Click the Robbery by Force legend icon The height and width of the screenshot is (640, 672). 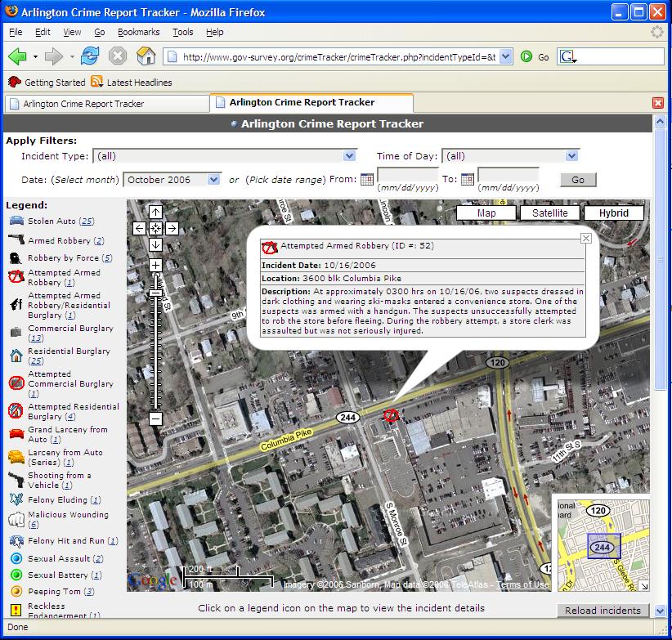(x=16, y=258)
